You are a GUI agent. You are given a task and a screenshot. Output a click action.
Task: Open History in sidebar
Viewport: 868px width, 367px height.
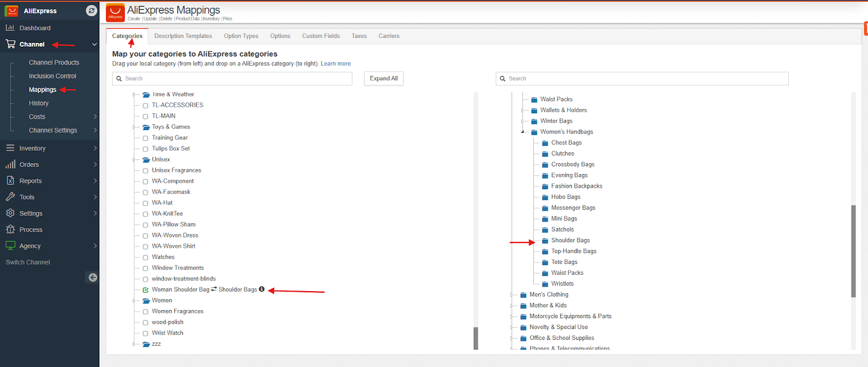point(39,103)
